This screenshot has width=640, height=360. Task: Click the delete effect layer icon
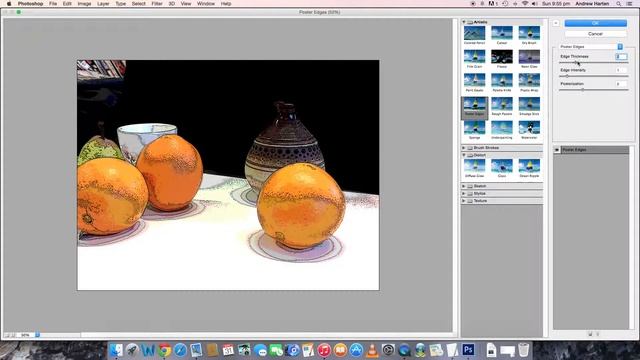tap(598, 334)
